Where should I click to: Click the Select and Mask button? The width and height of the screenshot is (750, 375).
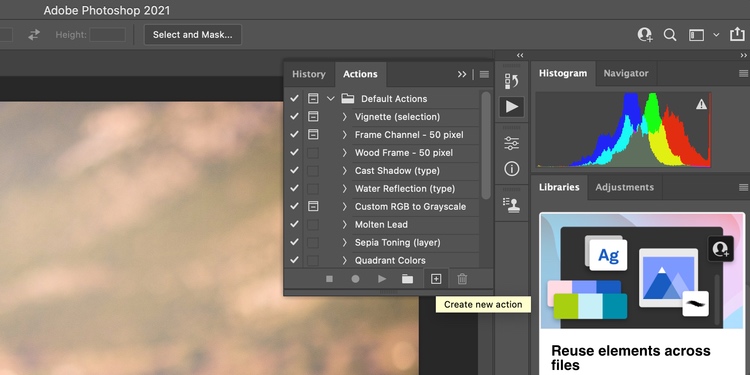[193, 35]
